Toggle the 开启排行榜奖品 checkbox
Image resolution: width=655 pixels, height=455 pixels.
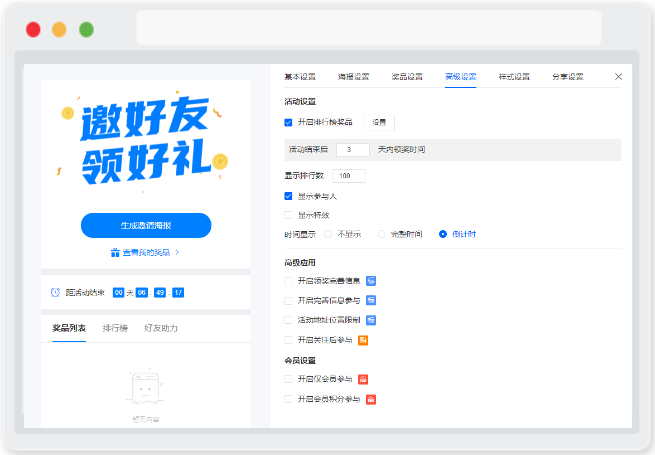pyautogui.click(x=288, y=122)
